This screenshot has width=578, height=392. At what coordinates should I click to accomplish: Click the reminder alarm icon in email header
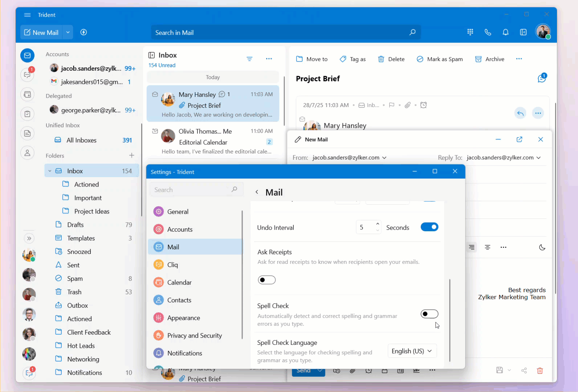tap(423, 105)
